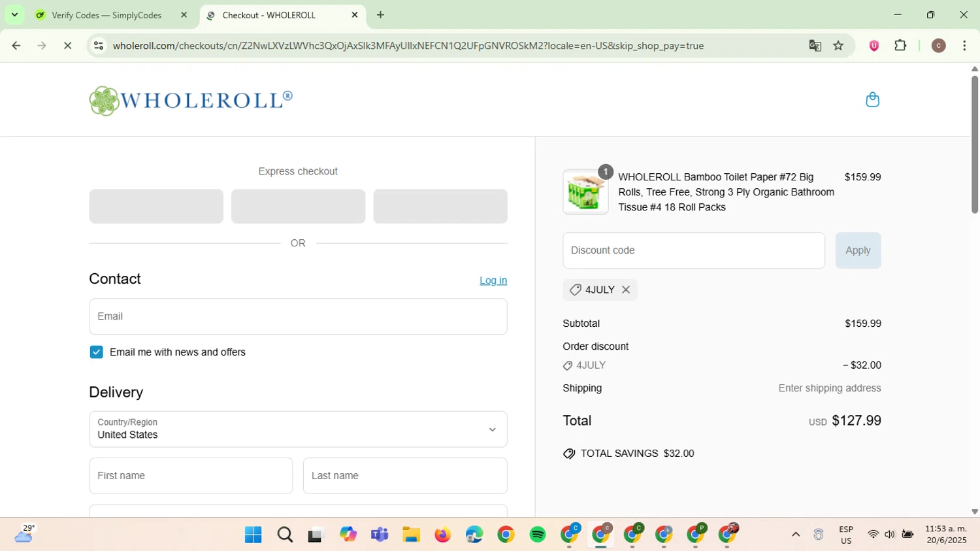Screen dimensions: 980x551
Task: Click the Apply discount button
Action: point(858,250)
